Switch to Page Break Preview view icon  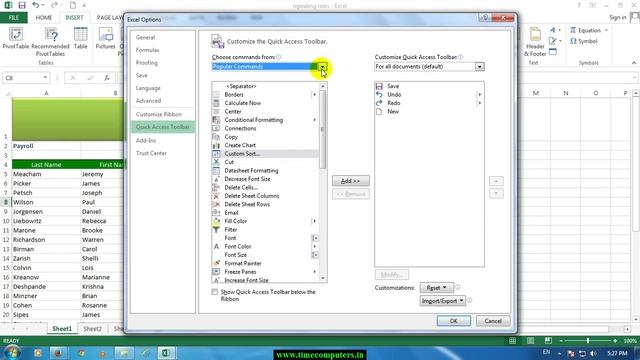click(548, 340)
